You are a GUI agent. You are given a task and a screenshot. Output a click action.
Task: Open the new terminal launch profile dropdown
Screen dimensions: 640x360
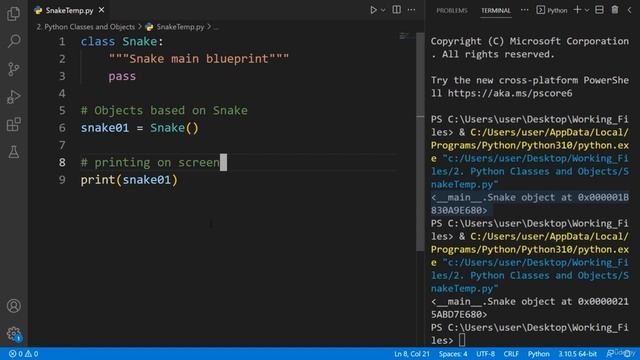point(587,10)
